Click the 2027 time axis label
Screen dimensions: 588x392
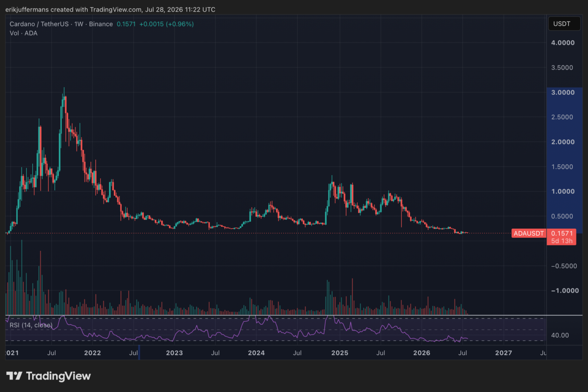tap(504, 353)
